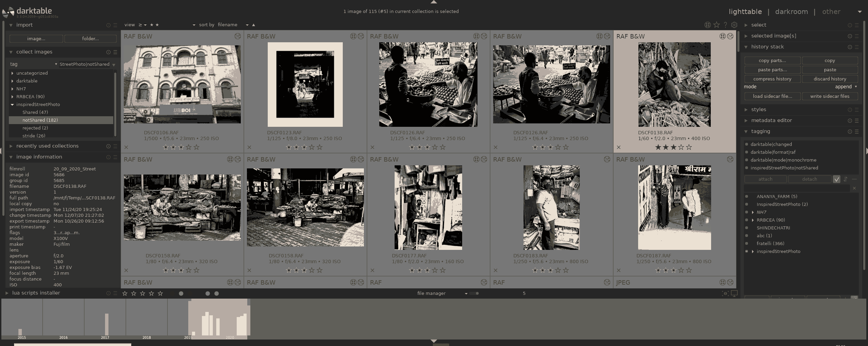Click altered icon on DSCF0187.RAF thumbnail
The image size is (868, 346).
click(730, 159)
